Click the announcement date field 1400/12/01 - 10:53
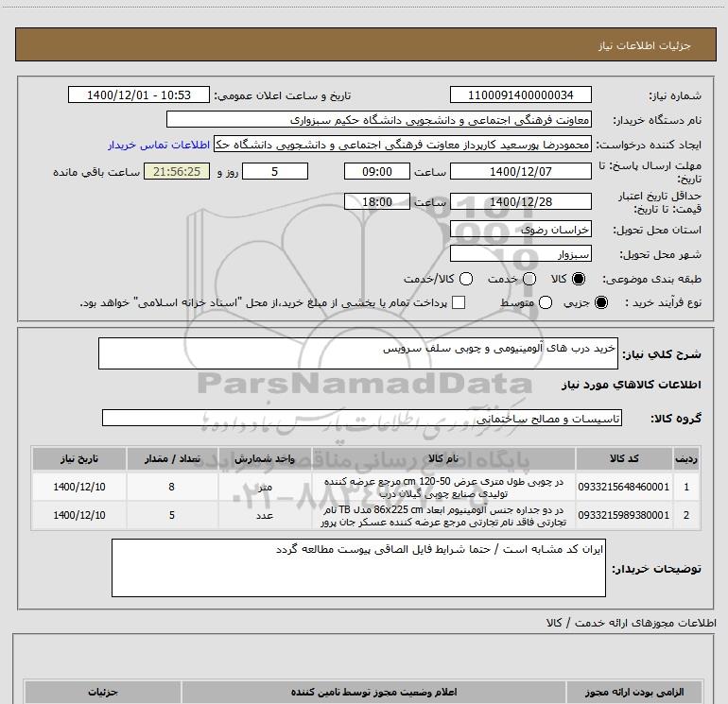Screen dimensions: 728x704 [x=139, y=95]
